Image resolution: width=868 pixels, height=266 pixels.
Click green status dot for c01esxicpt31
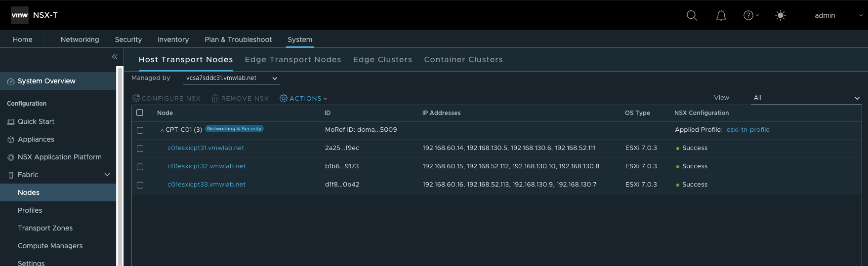click(x=678, y=149)
